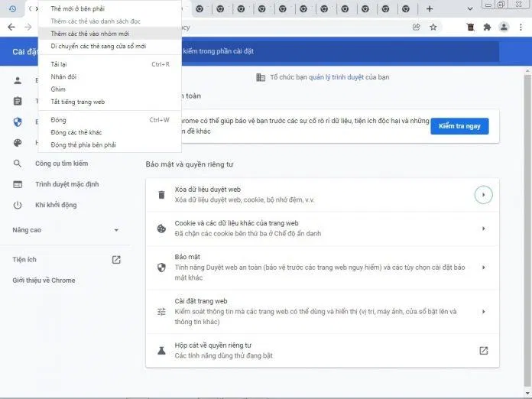Select Tắt tiếng trang web menu entry
Screen dimensions: 532x399
coord(77,102)
